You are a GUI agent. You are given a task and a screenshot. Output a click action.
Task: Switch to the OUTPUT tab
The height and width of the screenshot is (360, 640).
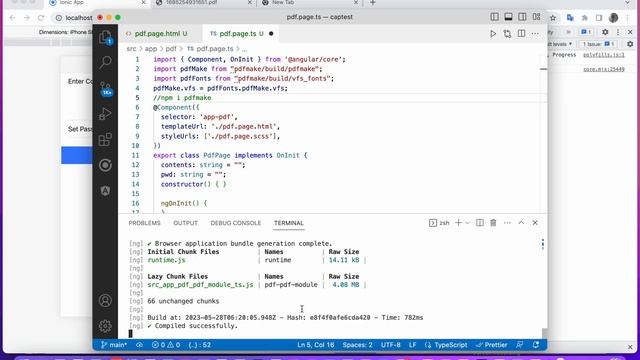point(185,223)
